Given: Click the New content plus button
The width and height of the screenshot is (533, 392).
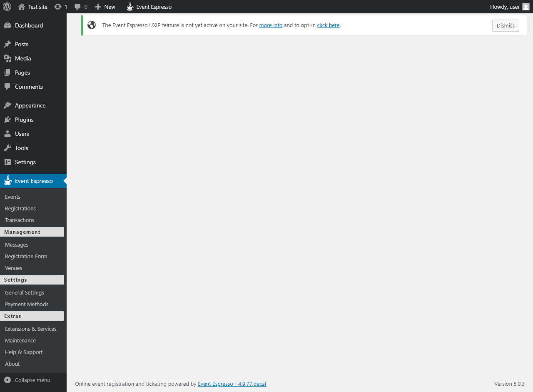Looking at the screenshot, I should click(x=105, y=7).
